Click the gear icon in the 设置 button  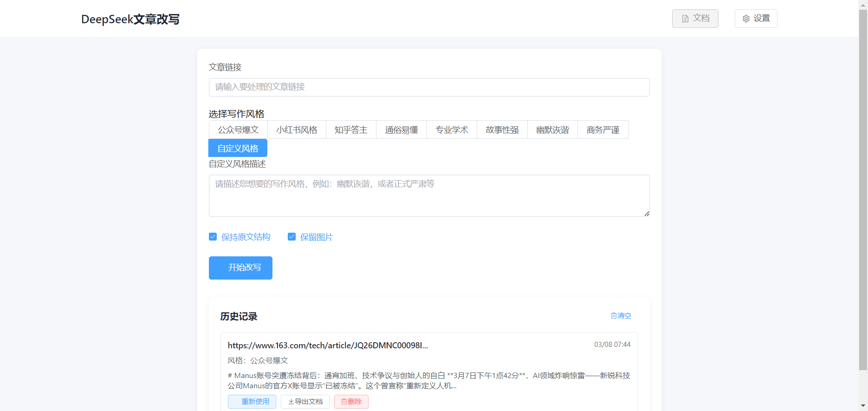pyautogui.click(x=746, y=19)
